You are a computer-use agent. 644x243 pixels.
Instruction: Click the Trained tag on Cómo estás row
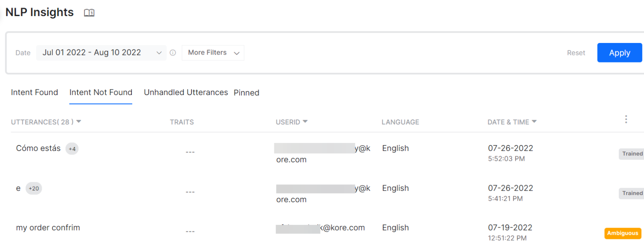click(x=632, y=154)
